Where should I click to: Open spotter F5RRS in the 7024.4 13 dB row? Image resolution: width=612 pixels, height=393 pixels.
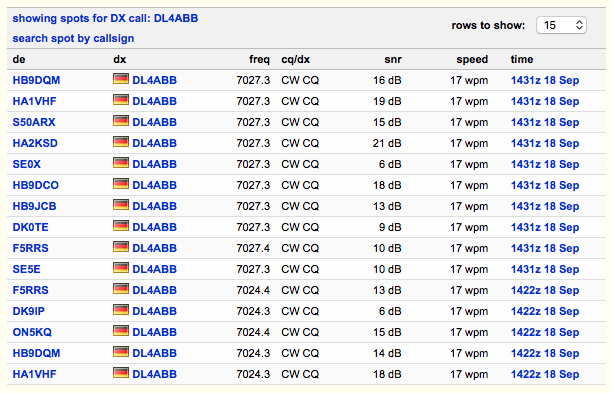pos(30,290)
